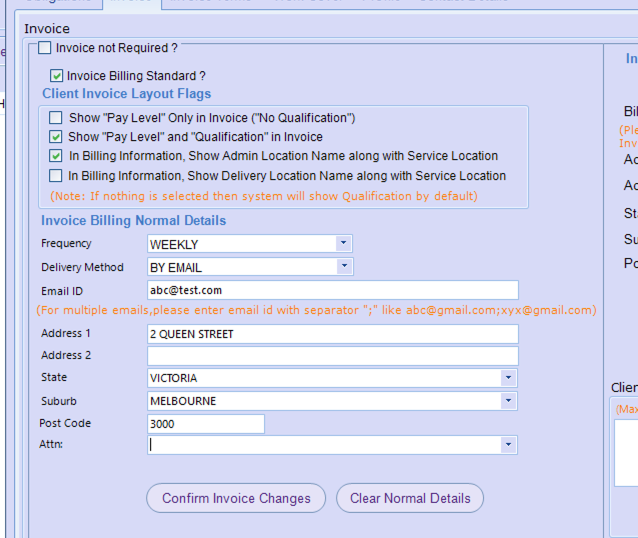Tick the "Invoice not Required ?" checkbox
The width and height of the screenshot is (638, 538).
click(x=45, y=48)
